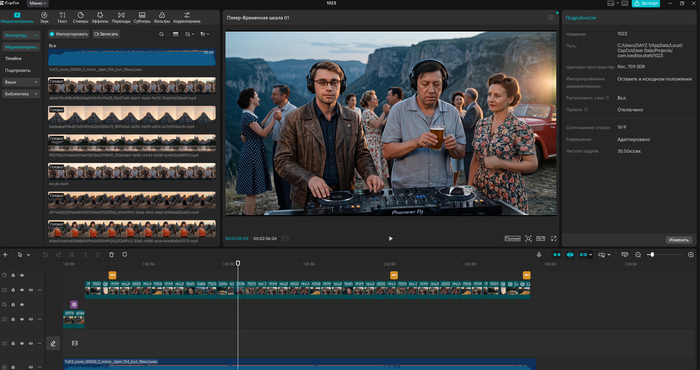Toggle the linkage icon
The width and height of the screenshot is (700, 370).
(x=583, y=254)
